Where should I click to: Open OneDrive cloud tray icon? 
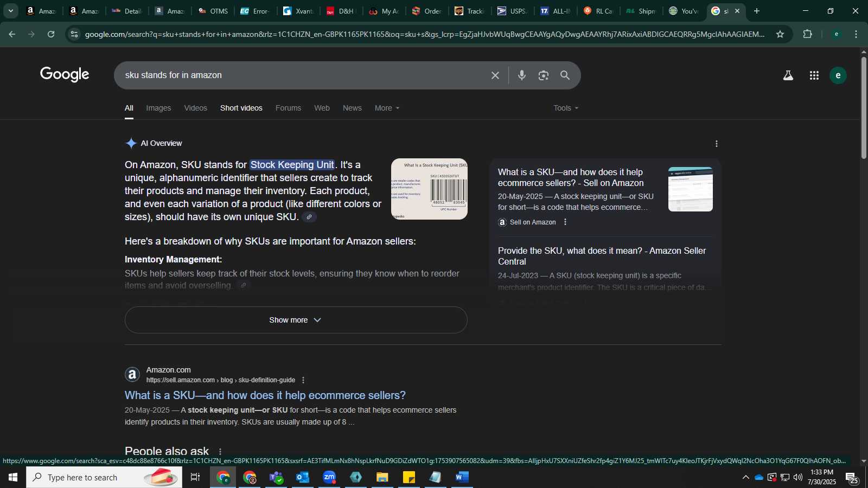pos(759,477)
